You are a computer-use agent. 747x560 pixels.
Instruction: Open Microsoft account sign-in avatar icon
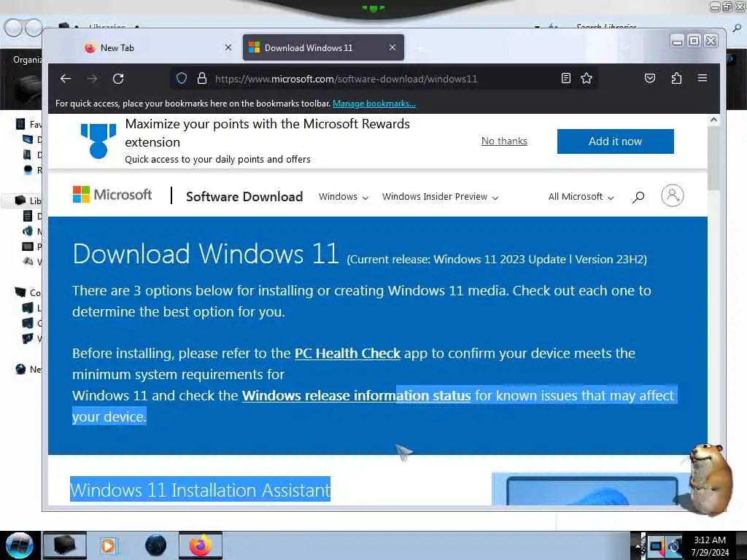pyautogui.click(x=672, y=195)
